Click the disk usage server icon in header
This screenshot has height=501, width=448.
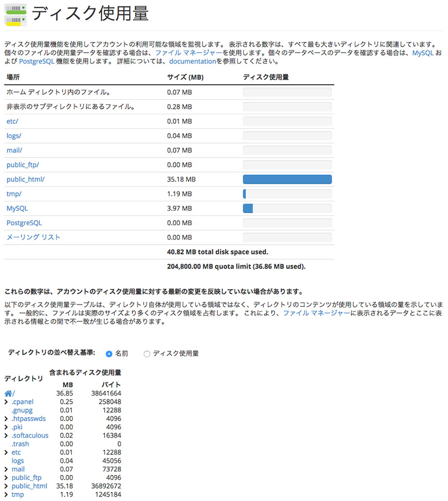click(14, 14)
